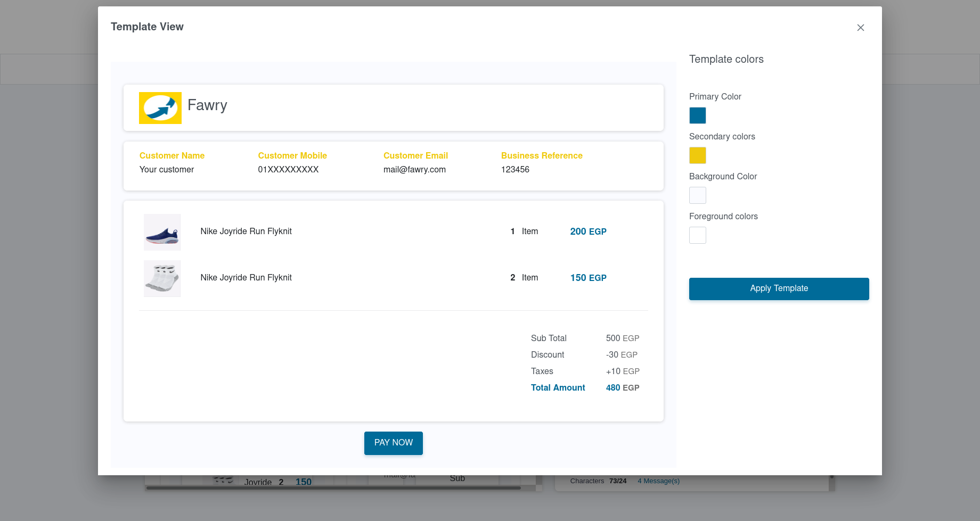This screenshot has height=521, width=980.
Task: Click the Nike Joyride name beside 150 EGP
Action: pyautogui.click(x=246, y=277)
